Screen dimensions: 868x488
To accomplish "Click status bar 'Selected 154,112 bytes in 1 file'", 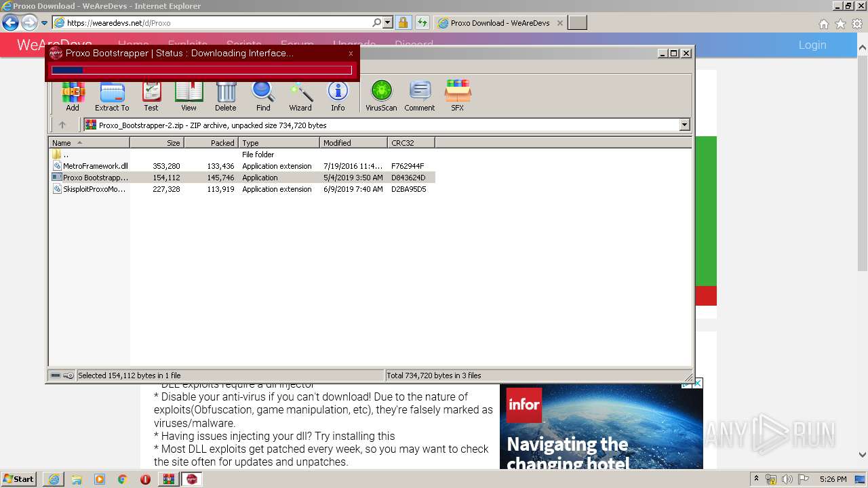I will (x=129, y=375).
